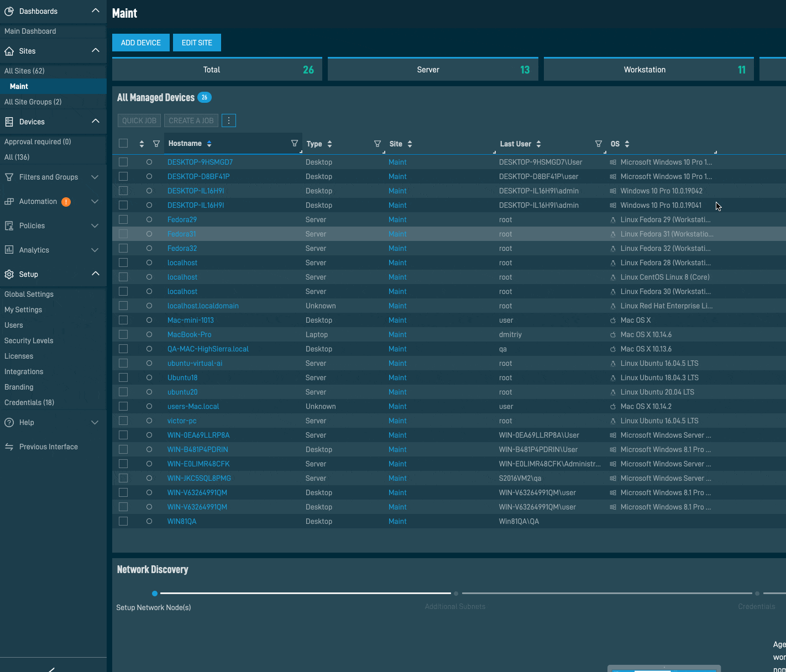Open All Site Groups (2) in sidebar
The width and height of the screenshot is (786, 672).
[x=33, y=102]
